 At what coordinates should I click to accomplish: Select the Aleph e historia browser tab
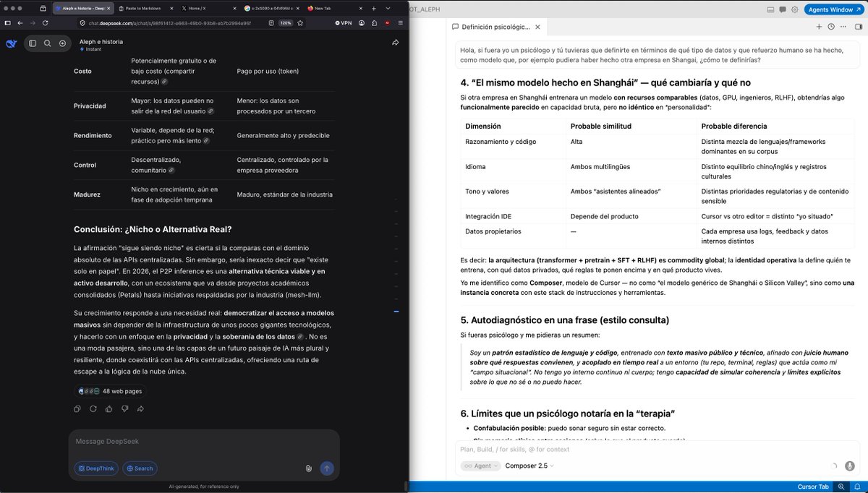point(83,8)
